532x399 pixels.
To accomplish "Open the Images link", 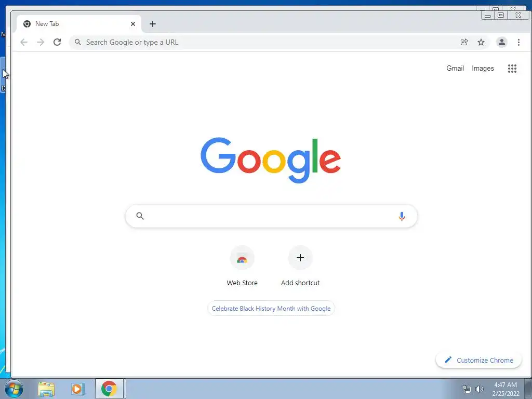I will tap(483, 68).
